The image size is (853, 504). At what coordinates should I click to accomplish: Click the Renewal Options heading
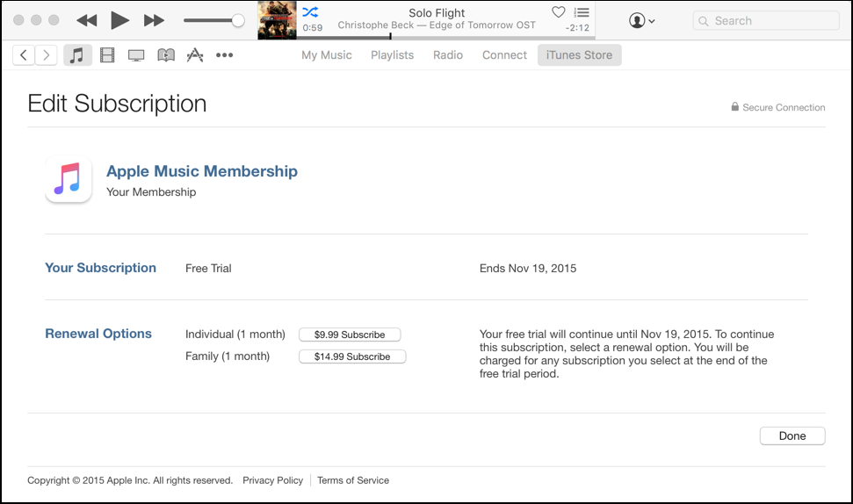pos(98,334)
